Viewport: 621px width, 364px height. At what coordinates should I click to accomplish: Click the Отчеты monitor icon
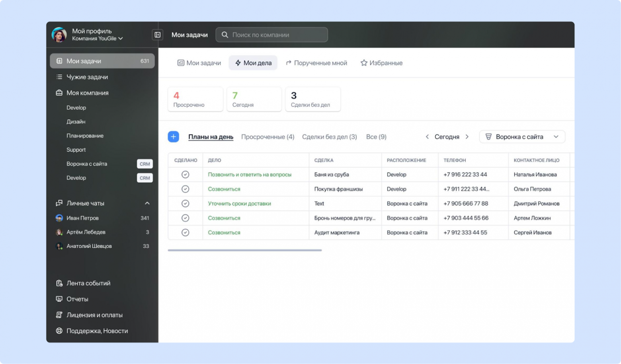tap(59, 299)
